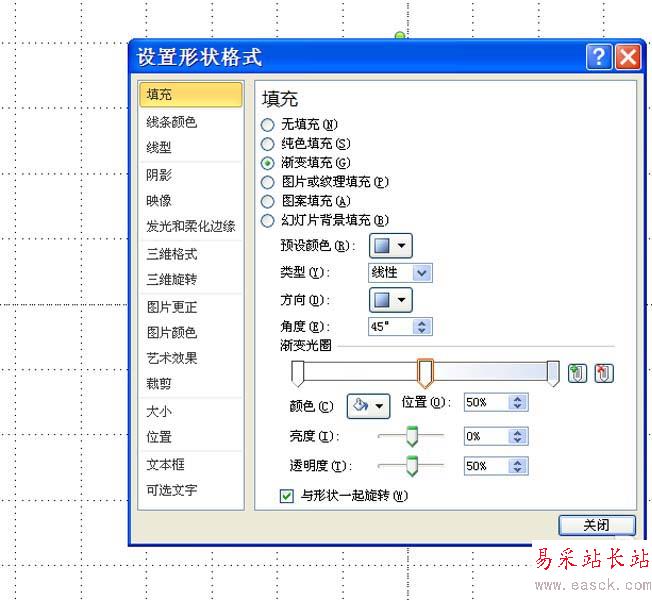Switch to the 映像 category
Screen dimensions: 652x600
point(191,201)
